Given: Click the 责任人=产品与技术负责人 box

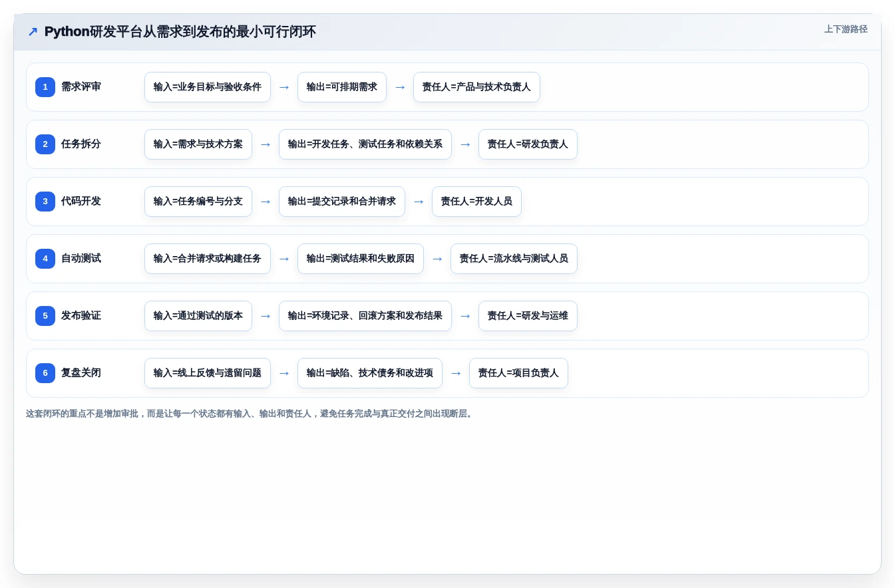Looking at the screenshot, I should [476, 87].
